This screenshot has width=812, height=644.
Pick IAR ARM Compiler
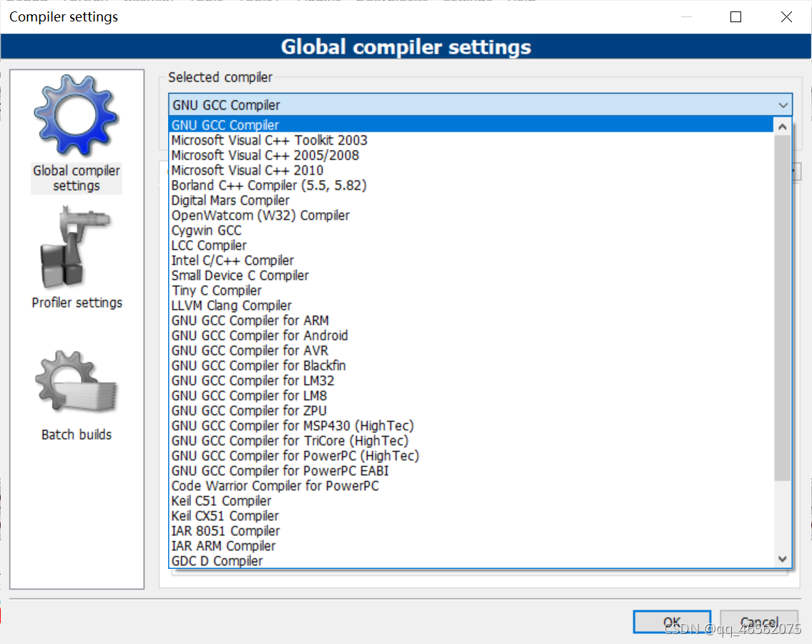[x=471, y=546]
